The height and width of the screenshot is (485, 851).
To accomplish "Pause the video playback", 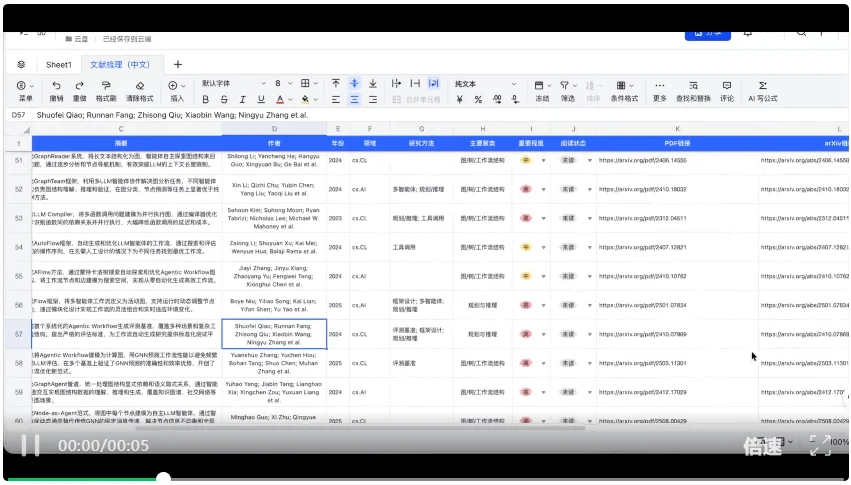I will tap(30, 445).
